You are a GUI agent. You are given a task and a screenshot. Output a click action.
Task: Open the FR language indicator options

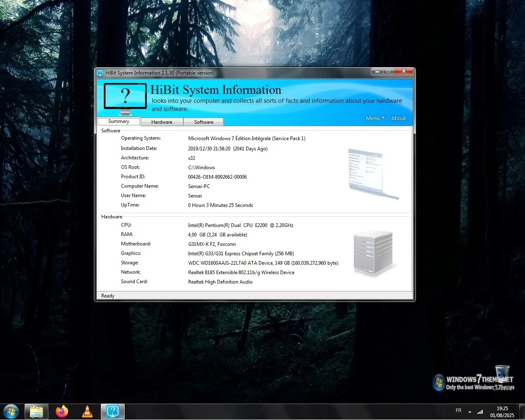coord(459,411)
